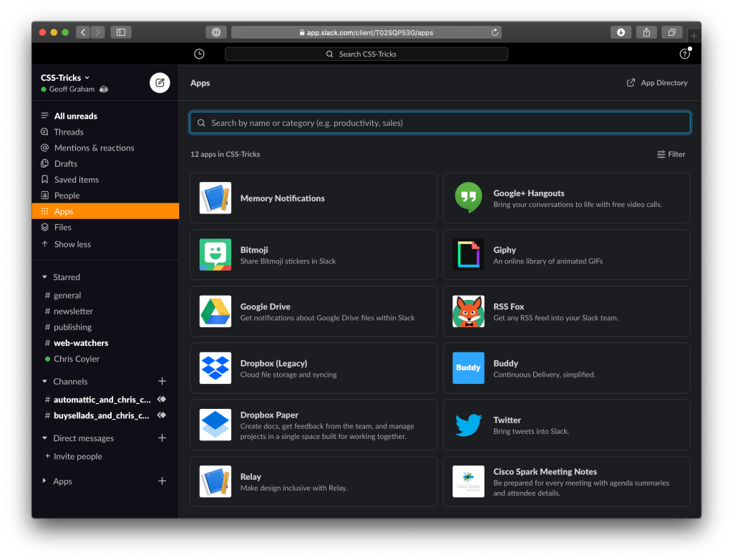Collapse the Starred section
Image resolution: width=733 pixels, height=560 pixels.
point(45,277)
